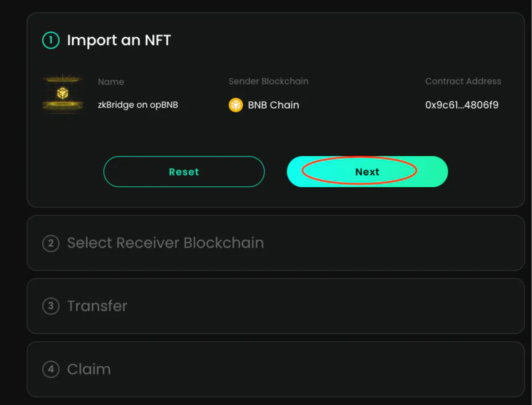Image resolution: width=532 pixels, height=405 pixels.
Task: Click the BNB Chain sender blockchain label
Action: tap(273, 105)
